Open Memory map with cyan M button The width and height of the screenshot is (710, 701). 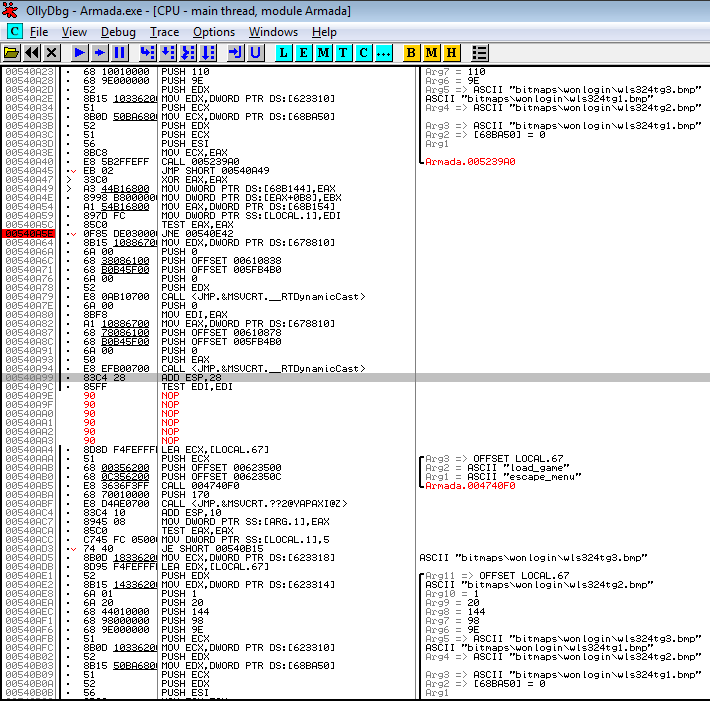[x=323, y=53]
